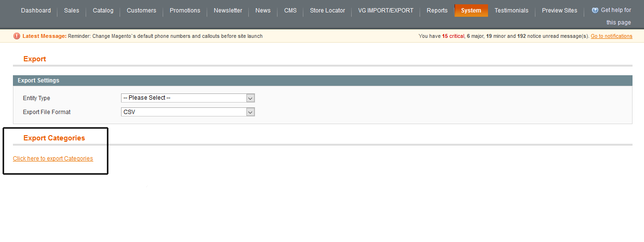Click the link to export Categories

[x=53, y=159]
